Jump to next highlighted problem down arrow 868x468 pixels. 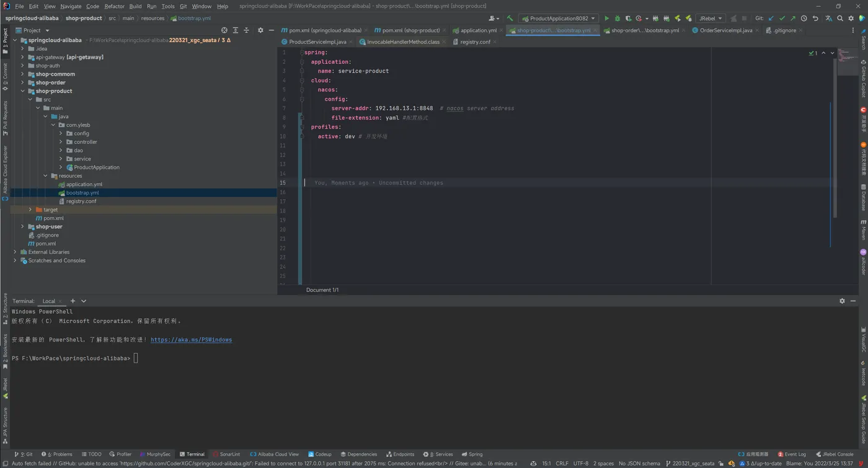[x=832, y=53]
